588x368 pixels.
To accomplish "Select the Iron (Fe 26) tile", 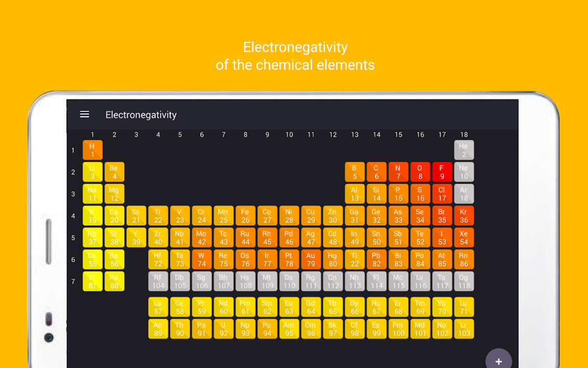I will pos(245,216).
